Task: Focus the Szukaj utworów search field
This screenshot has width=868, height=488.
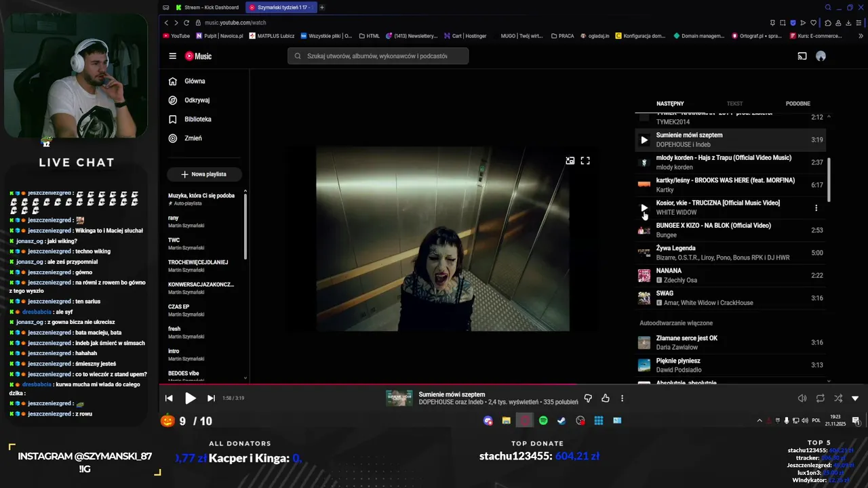Action: pos(378,56)
